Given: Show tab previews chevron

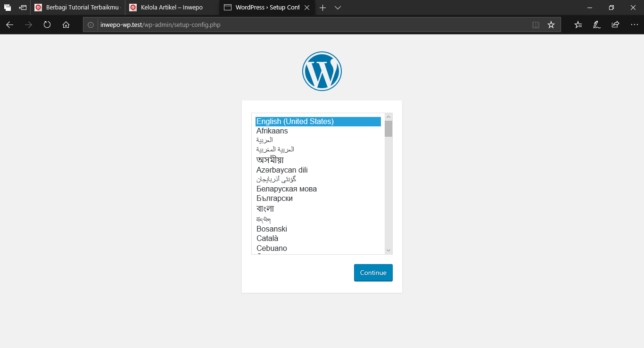Looking at the screenshot, I should coord(338,8).
